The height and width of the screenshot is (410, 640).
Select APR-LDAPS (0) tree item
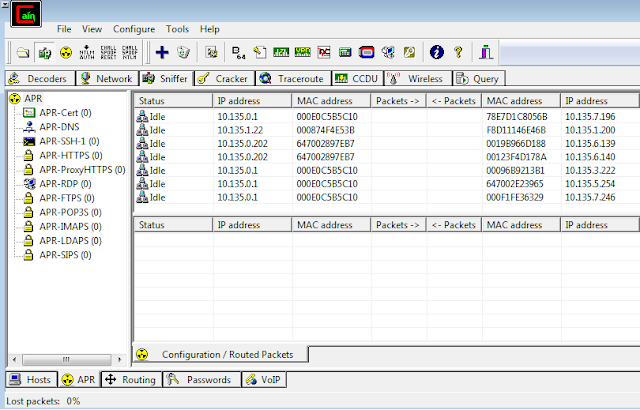point(70,241)
